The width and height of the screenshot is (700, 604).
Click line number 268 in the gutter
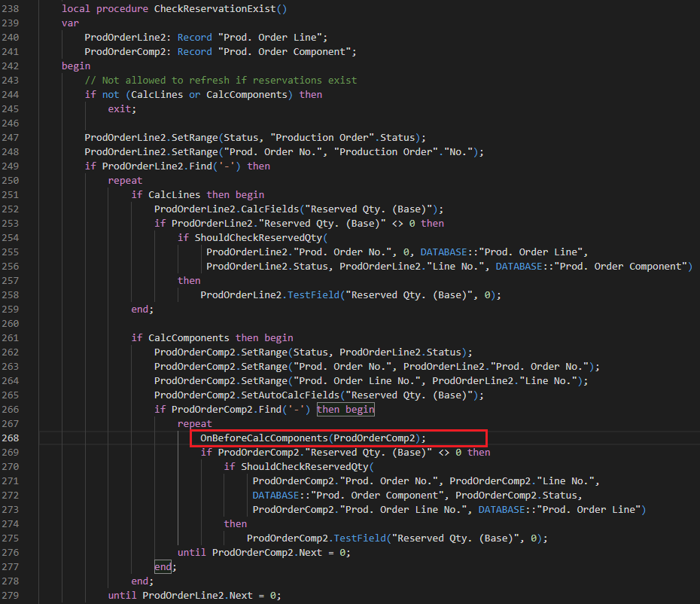[x=11, y=438]
